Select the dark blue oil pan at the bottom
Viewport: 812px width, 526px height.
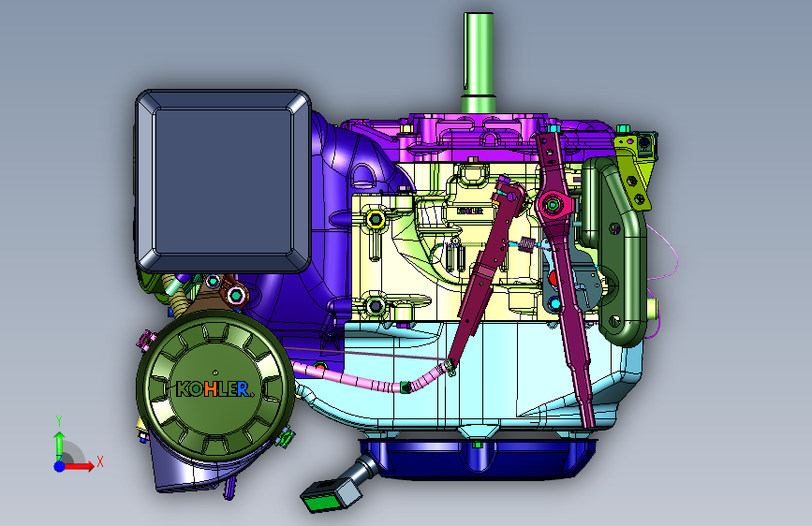pyautogui.click(x=477, y=459)
